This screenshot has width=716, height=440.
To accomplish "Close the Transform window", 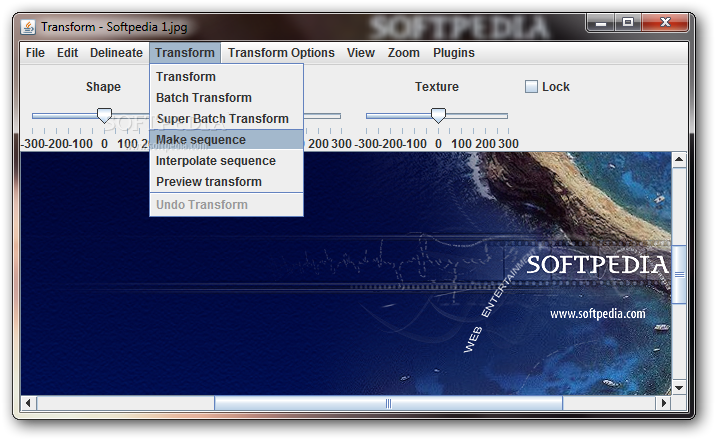I will click(665, 23).
